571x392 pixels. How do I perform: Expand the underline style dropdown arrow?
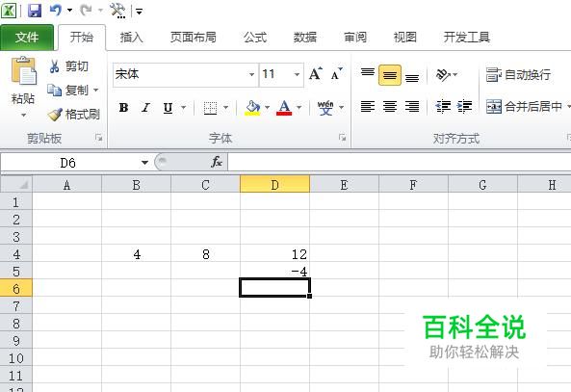tap(183, 108)
